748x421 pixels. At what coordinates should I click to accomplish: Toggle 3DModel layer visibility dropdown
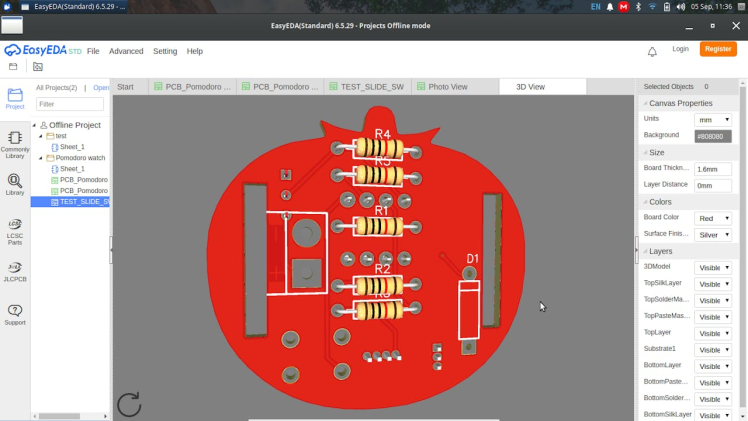713,268
